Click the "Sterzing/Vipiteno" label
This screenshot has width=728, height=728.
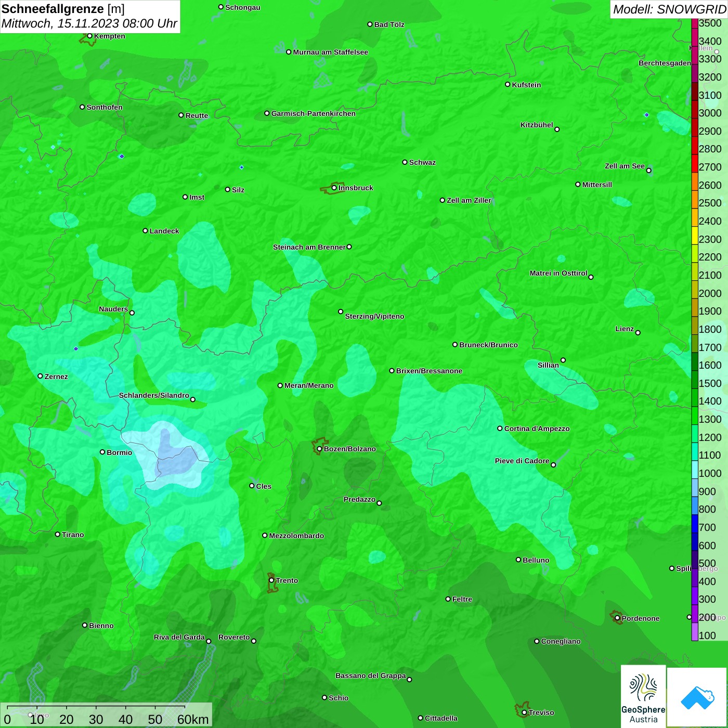tap(374, 316)
